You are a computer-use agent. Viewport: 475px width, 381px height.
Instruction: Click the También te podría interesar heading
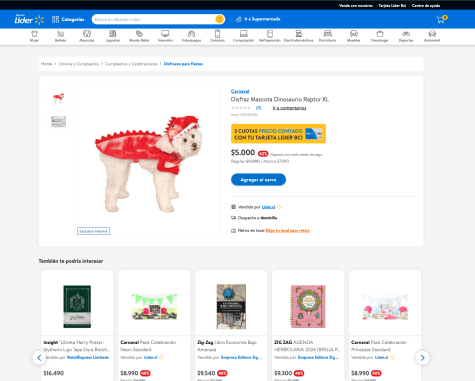(x=71, y=261)
